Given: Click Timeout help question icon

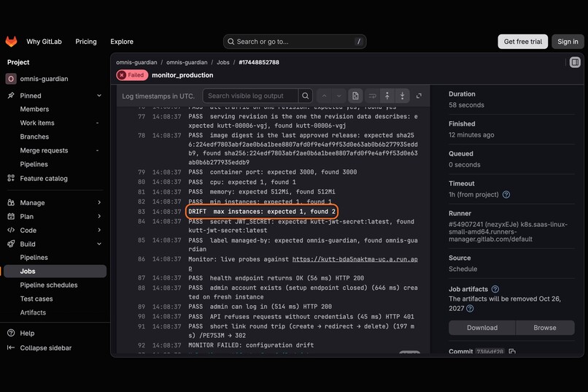Looking at the screenshot, I should [506, 195].
